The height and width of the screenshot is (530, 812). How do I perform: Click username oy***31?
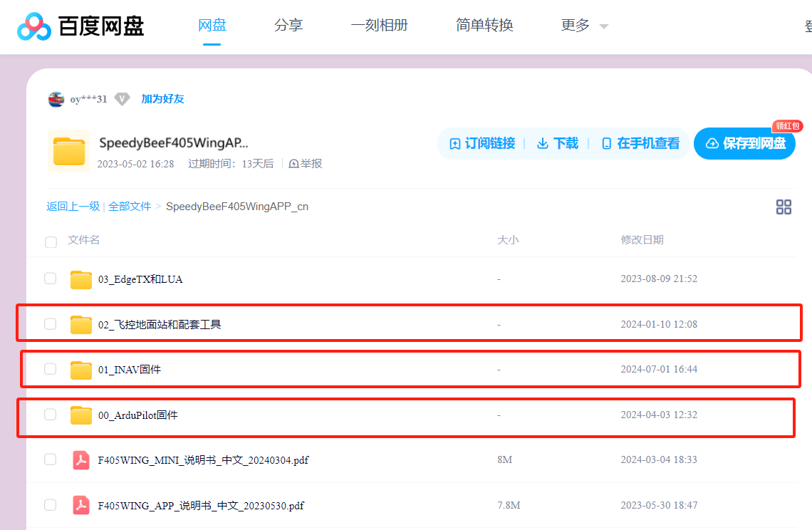click(x=88, y=99)
